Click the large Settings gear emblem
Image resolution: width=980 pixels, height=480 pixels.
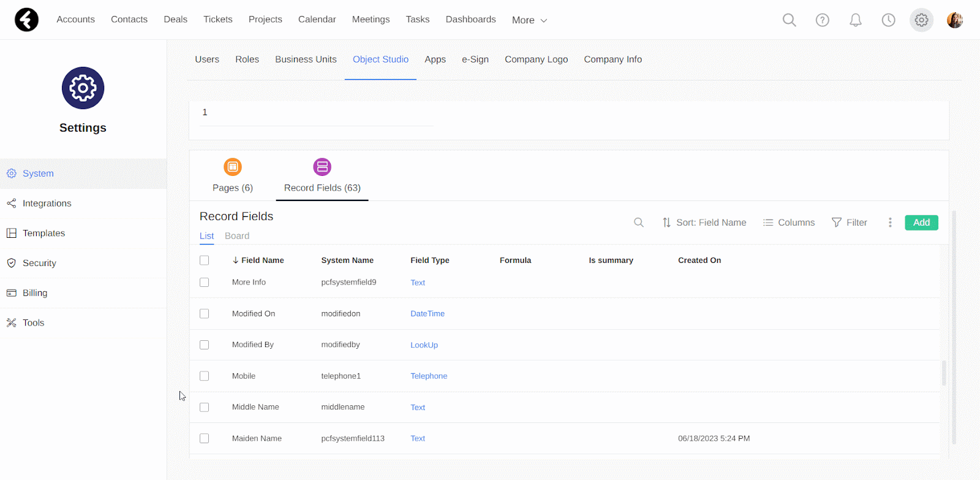(x=83, y=88)
